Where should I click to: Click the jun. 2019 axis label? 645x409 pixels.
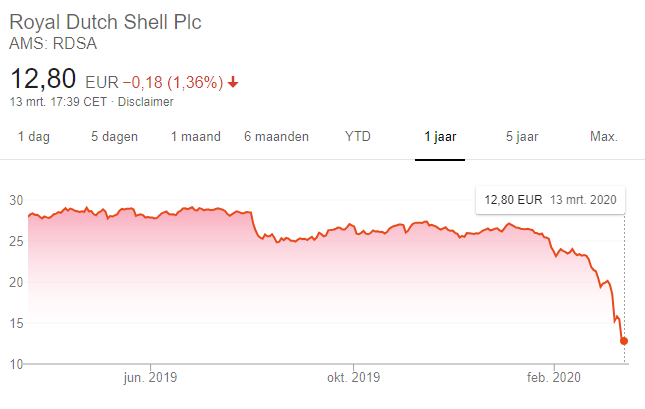[151, 378]
